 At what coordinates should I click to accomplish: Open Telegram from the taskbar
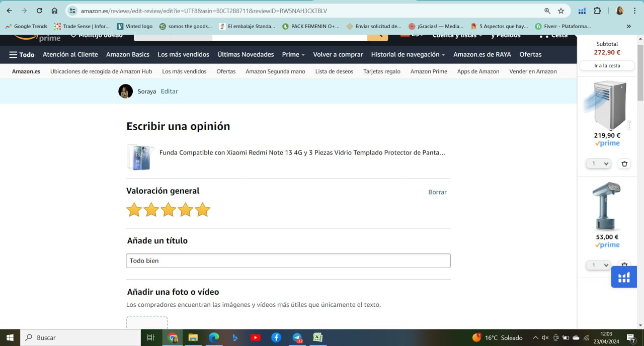point(297,337)
